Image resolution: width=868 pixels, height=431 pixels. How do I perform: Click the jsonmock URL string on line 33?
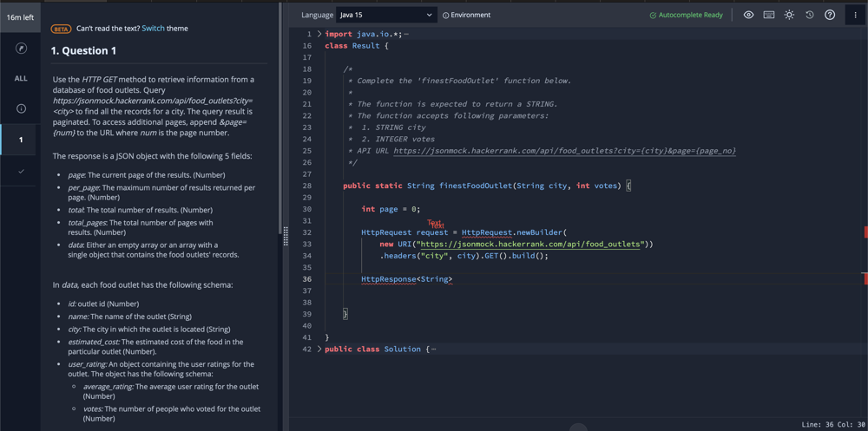(x=531, y=244)
